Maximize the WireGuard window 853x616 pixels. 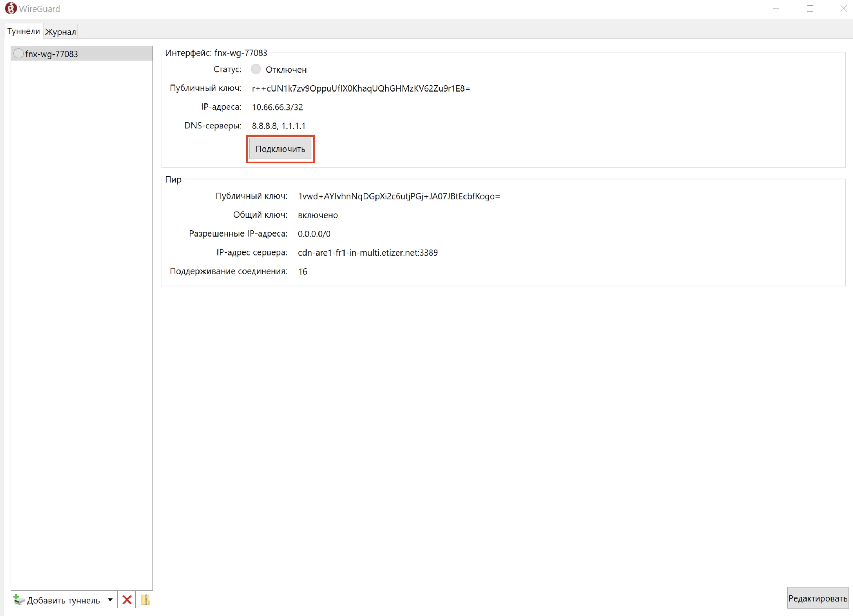click(x=810, y=8)
